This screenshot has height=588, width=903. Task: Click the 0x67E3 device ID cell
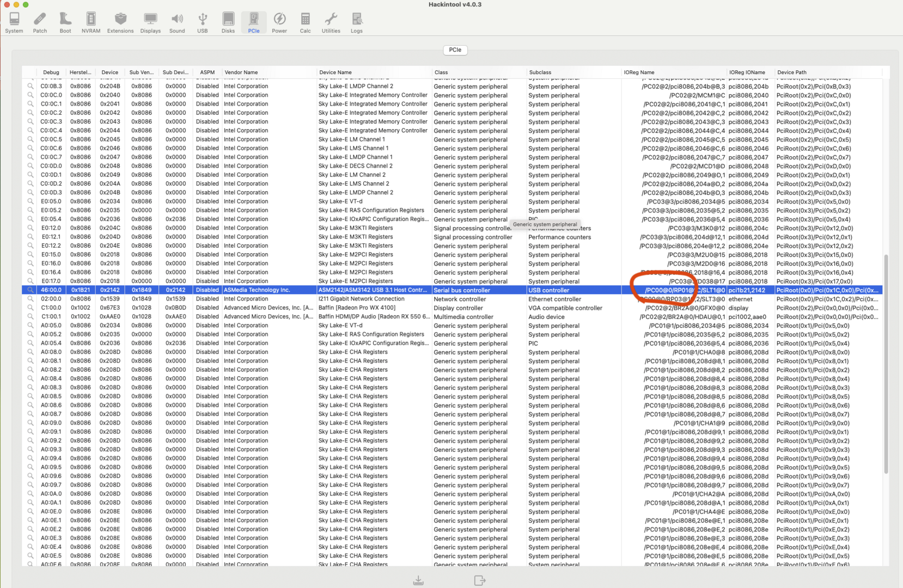[x=109, y=308]
